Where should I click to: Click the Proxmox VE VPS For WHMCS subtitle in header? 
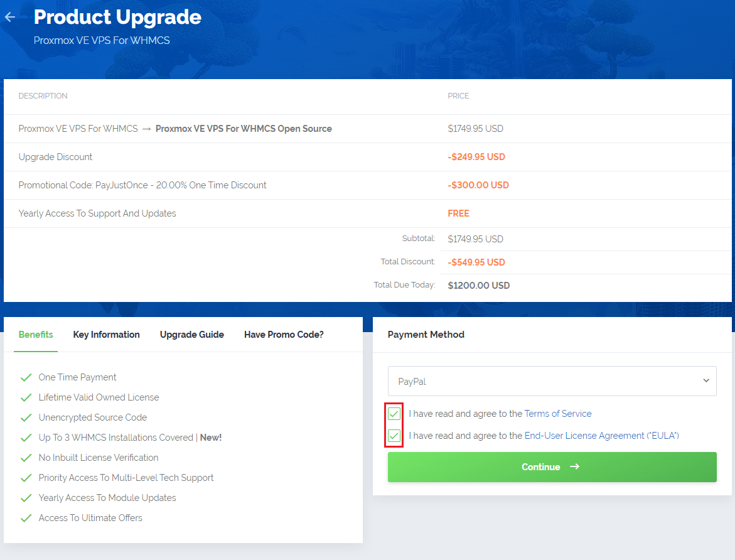pyautogui.click(x=102, y=40)
